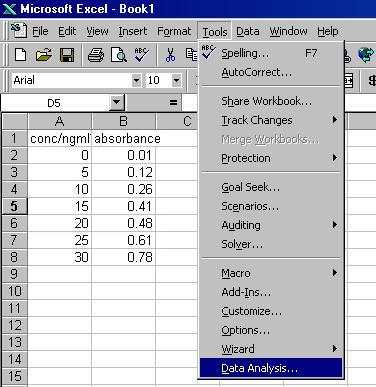Click the font size 10 field
Viewport: 376px width, 387px height.
159,80
